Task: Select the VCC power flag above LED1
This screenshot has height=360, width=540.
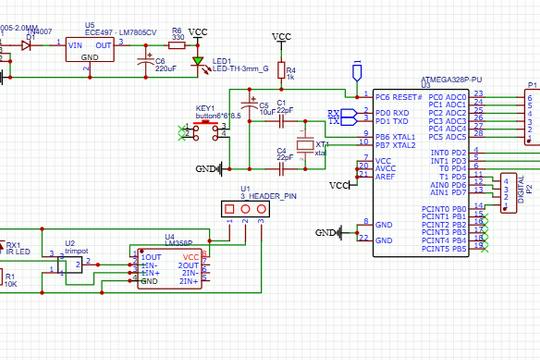Action: (198, 33)
